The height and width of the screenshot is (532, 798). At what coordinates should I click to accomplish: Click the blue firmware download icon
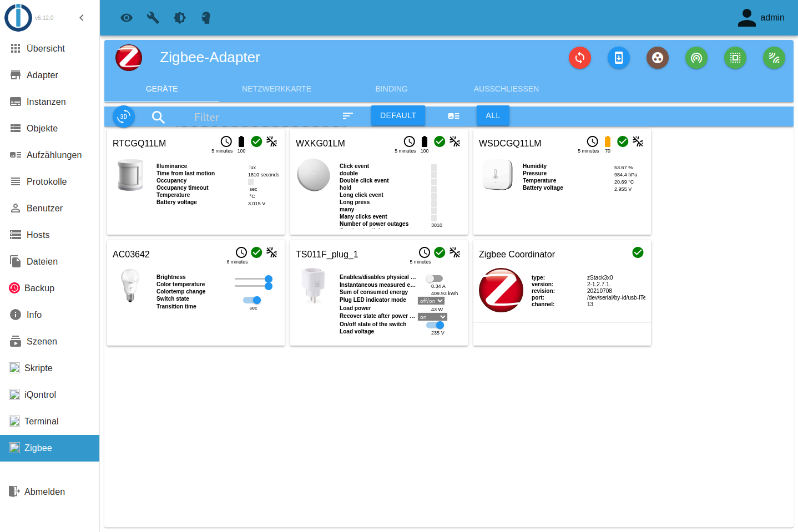[619, 58]
